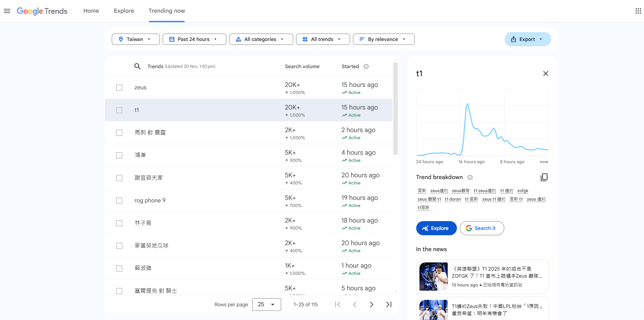Tick the checkbox for 林子宸
This screenshot has height=320, width=644.
coord(119,223)
